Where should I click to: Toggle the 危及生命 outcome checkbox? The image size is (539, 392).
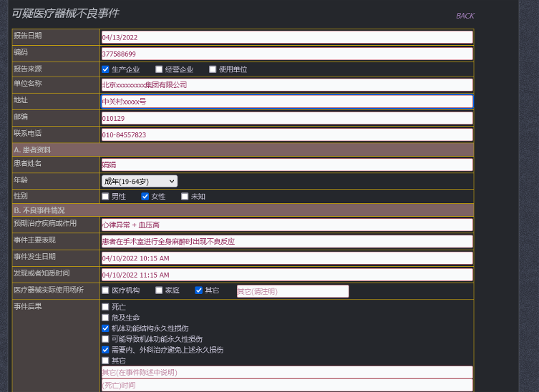point(105,318)
